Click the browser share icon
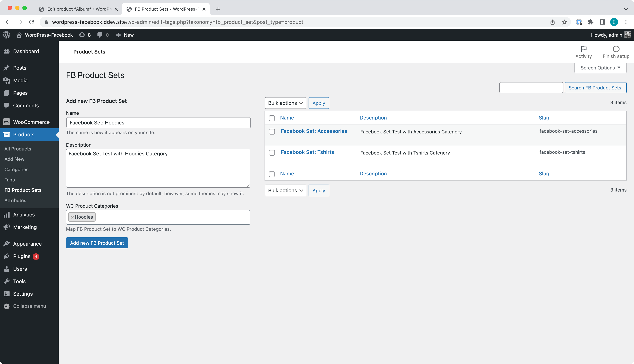 (552, 22)
